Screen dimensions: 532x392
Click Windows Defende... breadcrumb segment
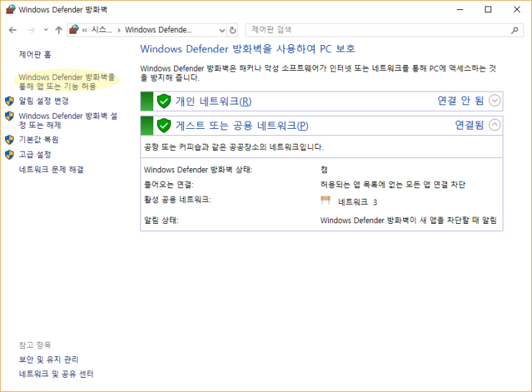click(158, 30)
